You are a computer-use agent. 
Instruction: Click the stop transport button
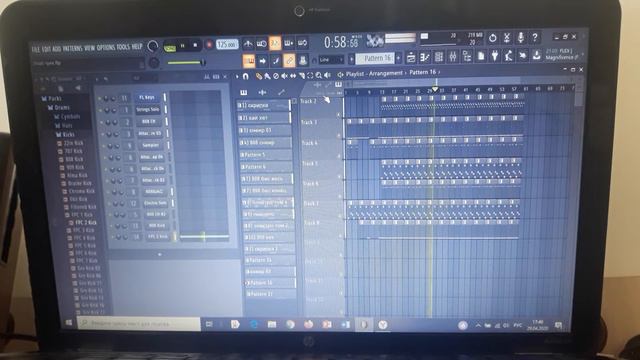(x=195, y=45)
